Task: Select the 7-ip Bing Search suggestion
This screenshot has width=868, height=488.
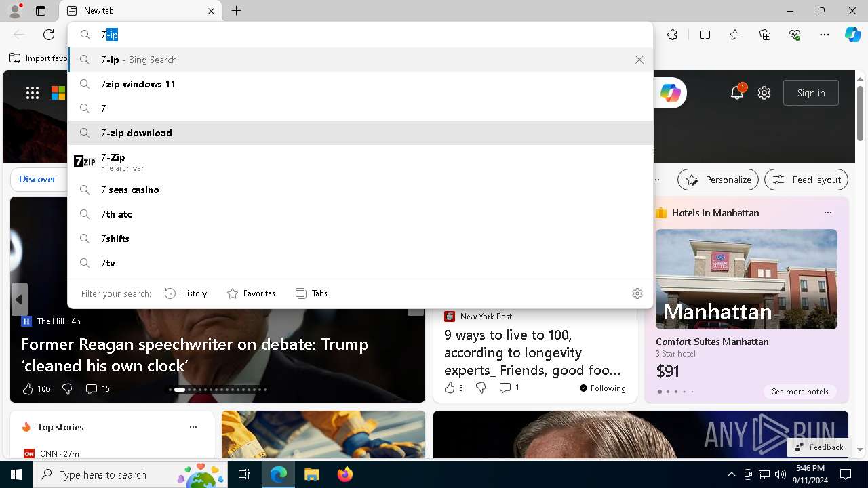Action: tap(360, 60)
